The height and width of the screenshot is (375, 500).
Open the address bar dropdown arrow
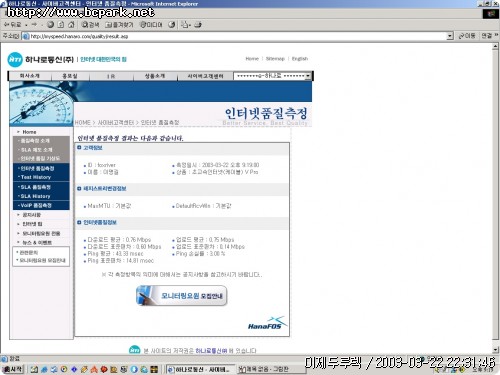point(450,36)
